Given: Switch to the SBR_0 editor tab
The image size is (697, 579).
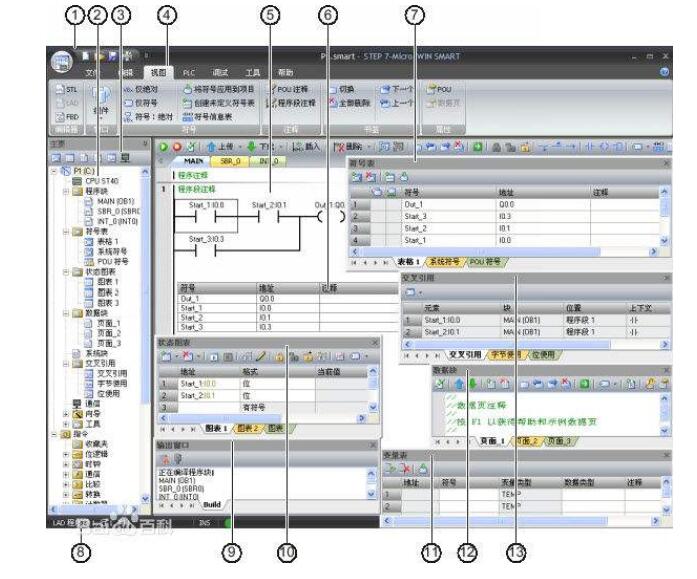Looking at the screenshot, I should click(x=230, y=161).
